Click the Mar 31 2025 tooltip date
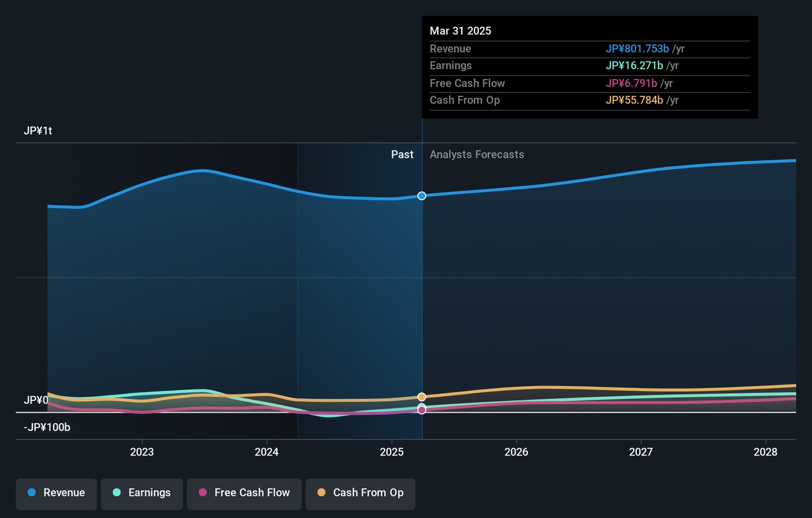Viewport: 812px width, 518px height. coord(460,31)
